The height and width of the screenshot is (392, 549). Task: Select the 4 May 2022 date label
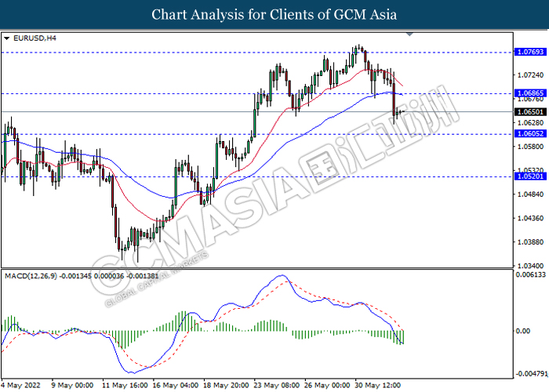[x=21, y=386]
